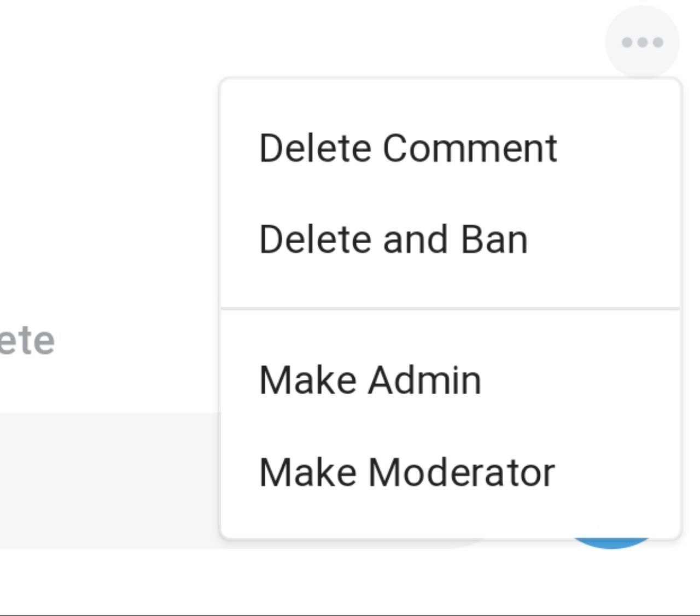Click the word 'Comment' in the popup menu
This screenshot has width=700, height=616.
click(x=470, y=148)
